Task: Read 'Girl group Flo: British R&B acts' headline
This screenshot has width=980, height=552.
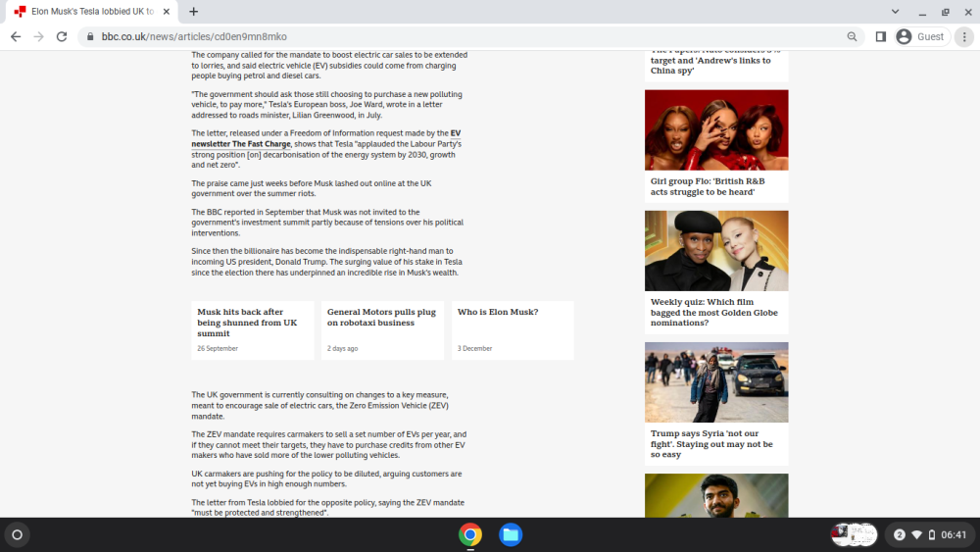Action: coord(708,186)
